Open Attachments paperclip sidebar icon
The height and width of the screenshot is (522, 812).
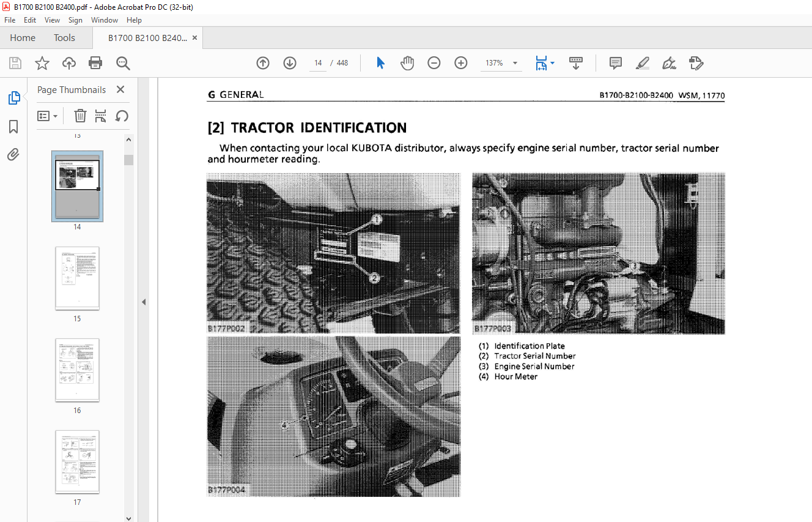(x=13, y=155)
